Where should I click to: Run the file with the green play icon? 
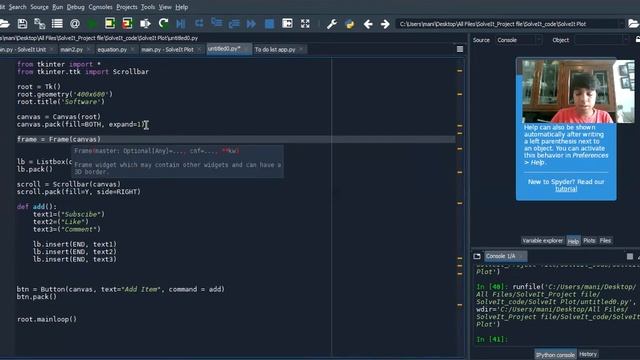92,24
